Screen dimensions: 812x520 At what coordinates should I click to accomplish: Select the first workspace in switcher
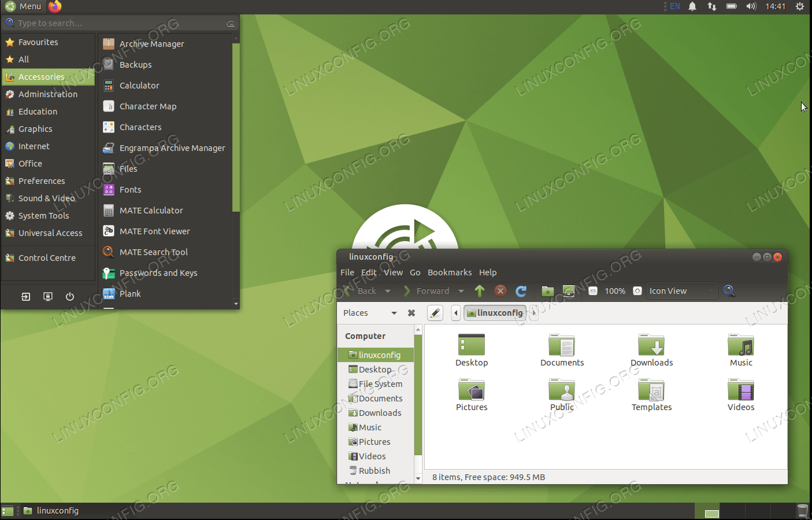click(707, 511)
